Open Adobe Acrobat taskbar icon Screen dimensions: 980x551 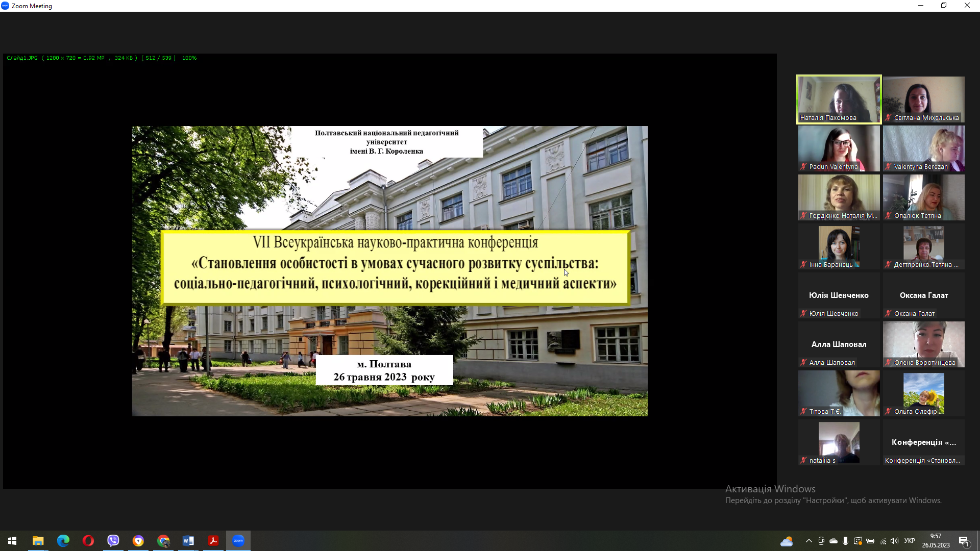point(213,541)
